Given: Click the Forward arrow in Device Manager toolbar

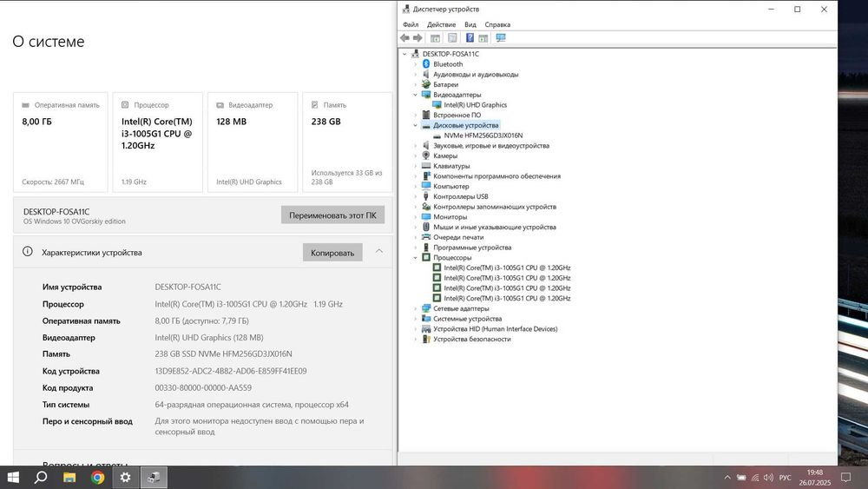Looking at the screenshot, I should [418, 38].
